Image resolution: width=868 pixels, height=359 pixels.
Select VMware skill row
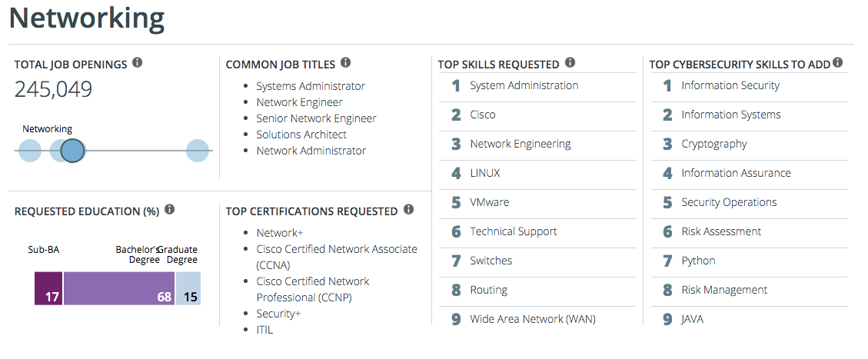click(x=490, y=202)
